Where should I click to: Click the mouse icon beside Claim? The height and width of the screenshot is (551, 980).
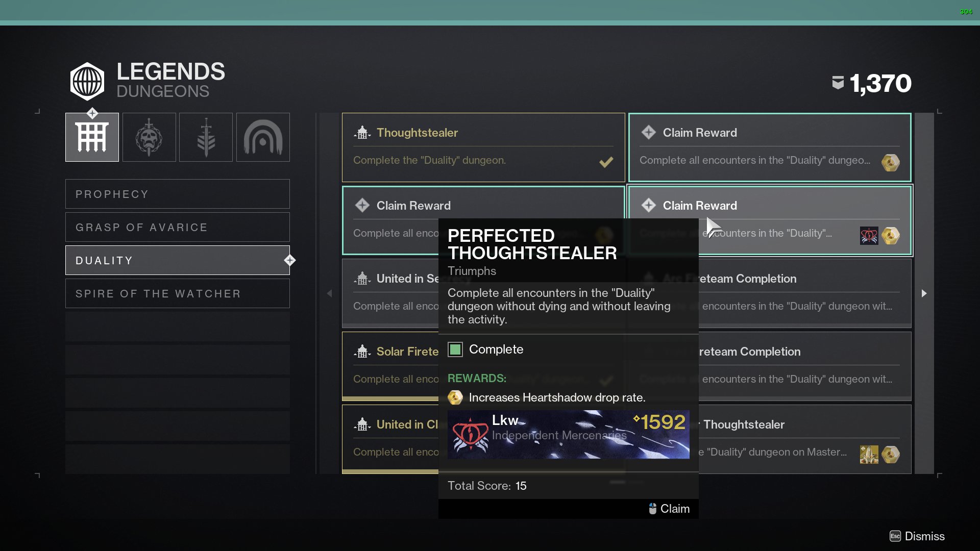652,509
